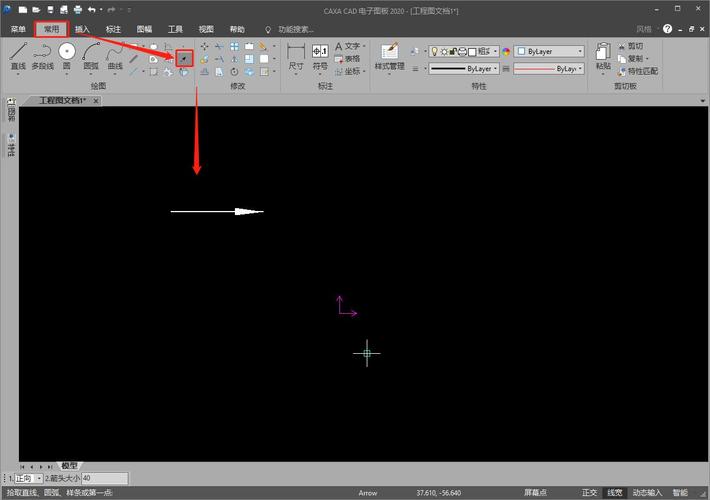Click the save icon in quick access
The height and width of the screenshot is (500, 710).
(x=50, y=10)
